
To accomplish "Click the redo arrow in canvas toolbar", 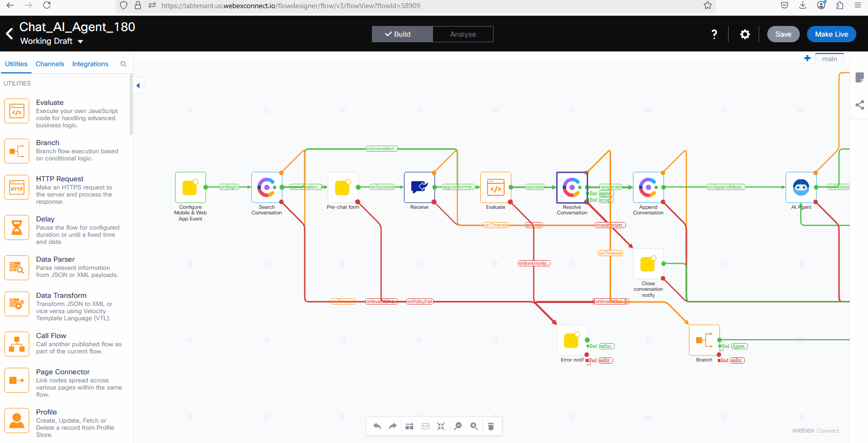I will pos(393,426).
